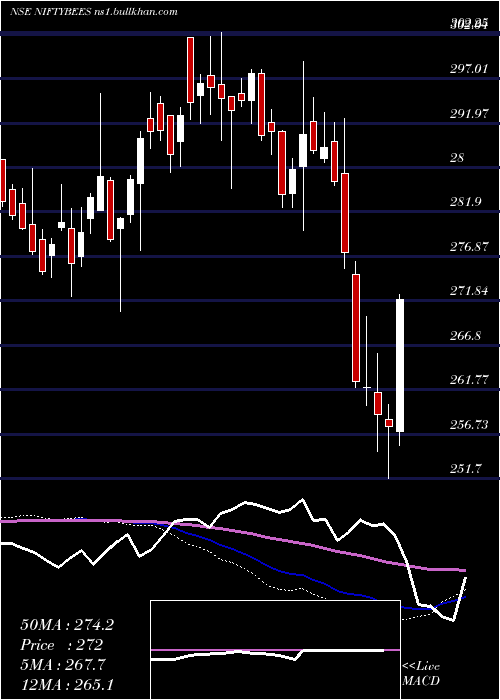500x700 pixels.
Task: Select the 297.01 price axis label
Action: tap(469, 69)
